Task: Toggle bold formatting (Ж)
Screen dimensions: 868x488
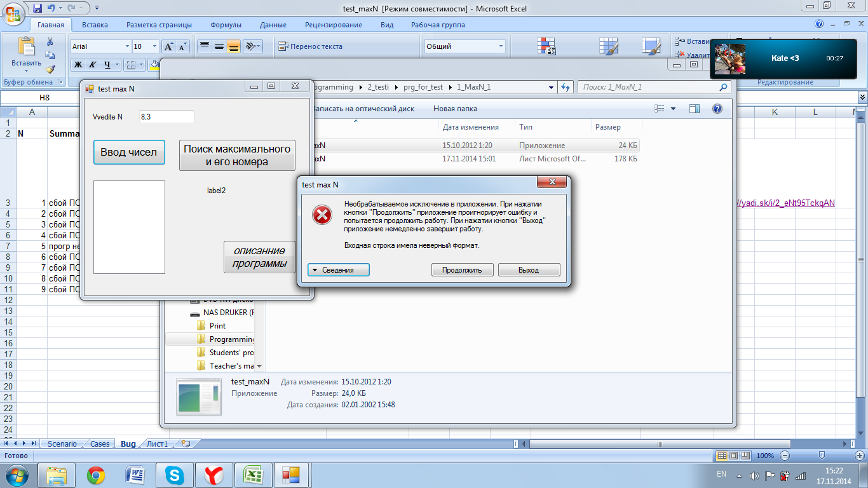Action: tap(78, 64)
